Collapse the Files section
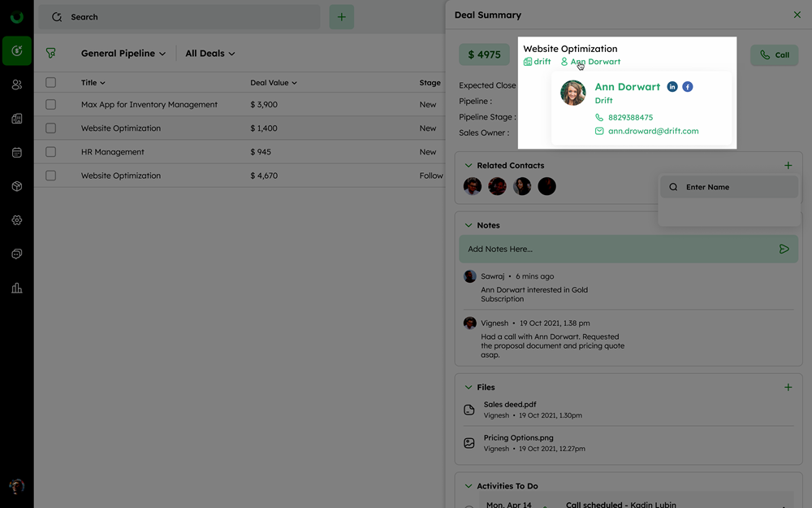The width and height of the screenshot is (812, 508). (x=469, y=387)
